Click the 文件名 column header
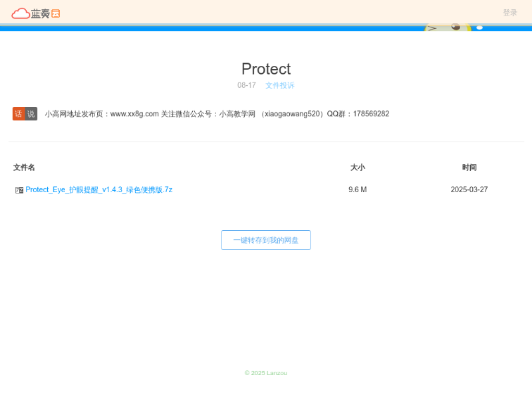Image resolution: width=532 pixels, height=399 pixels. click(x=24, y=168)
